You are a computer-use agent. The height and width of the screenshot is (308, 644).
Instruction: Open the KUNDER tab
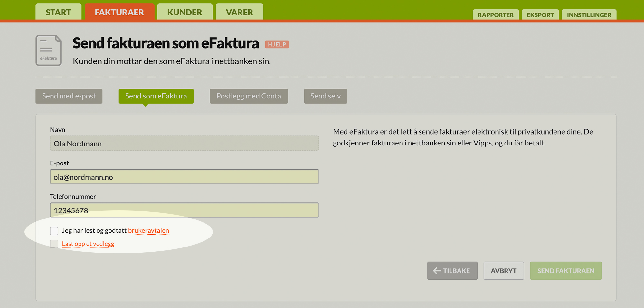click(x=185, y=12)
